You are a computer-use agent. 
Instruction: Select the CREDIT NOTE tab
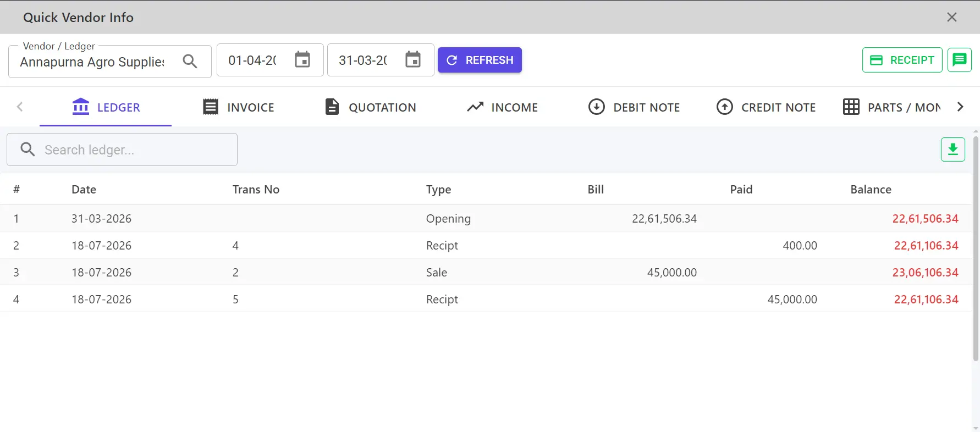(x=766, y=107)
